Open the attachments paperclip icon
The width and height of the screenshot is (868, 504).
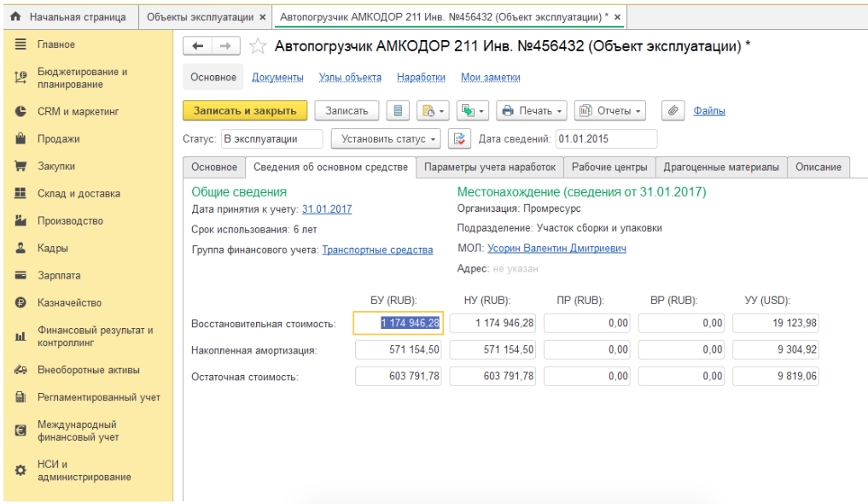tap(673, 111)
